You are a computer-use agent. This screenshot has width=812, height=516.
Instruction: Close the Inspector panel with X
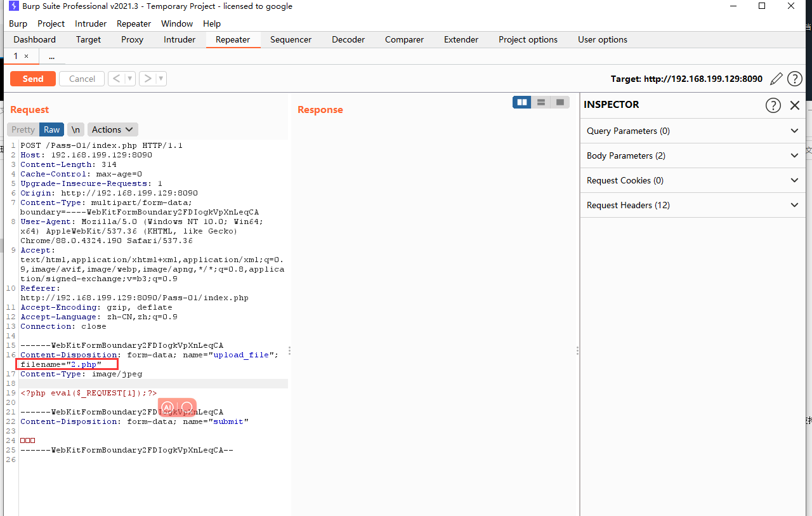point(795,105)
